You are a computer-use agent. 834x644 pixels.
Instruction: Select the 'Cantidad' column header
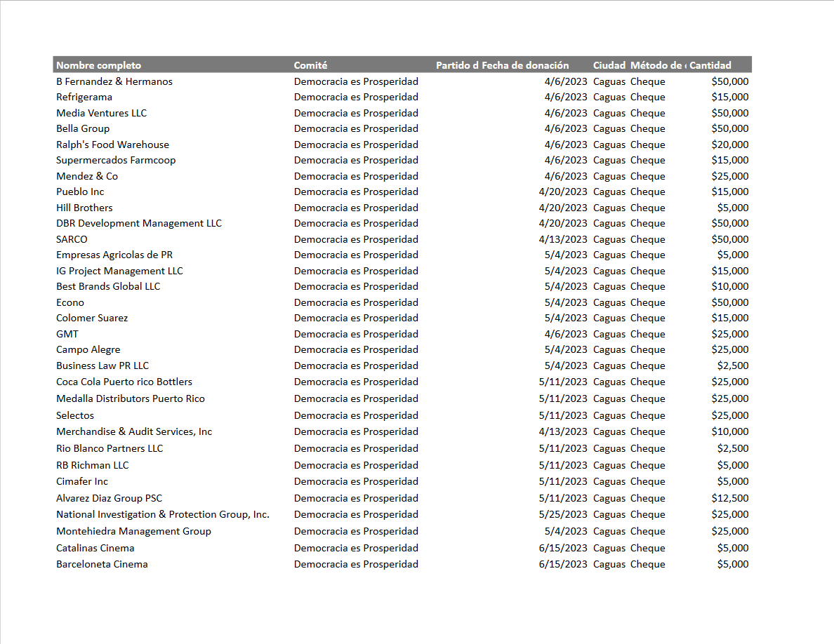click(710, 65)
